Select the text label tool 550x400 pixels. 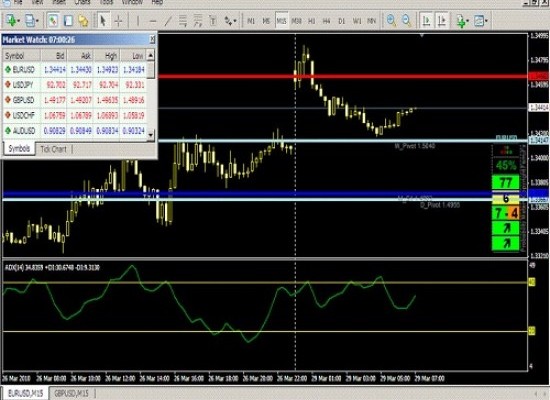point(213,21)
